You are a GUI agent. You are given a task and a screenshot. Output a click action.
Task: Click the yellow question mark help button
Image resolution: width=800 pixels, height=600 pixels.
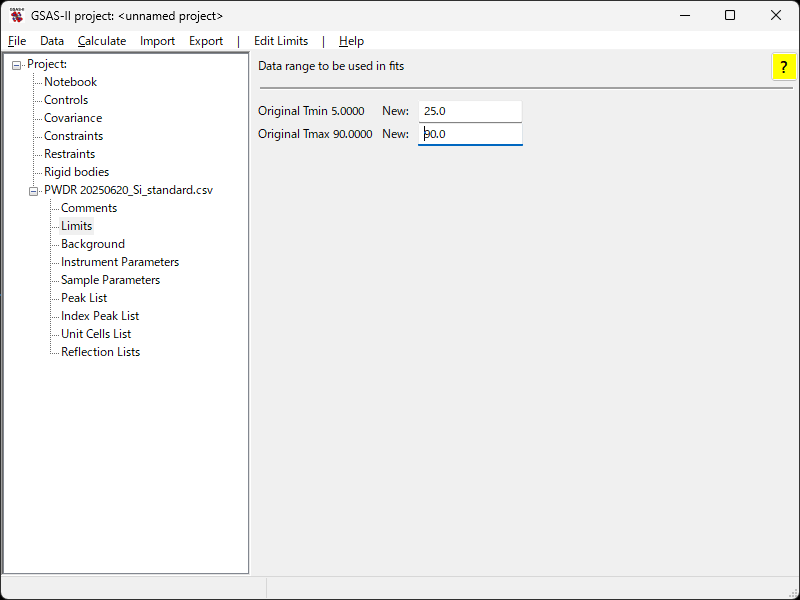(x=784, y=67)
